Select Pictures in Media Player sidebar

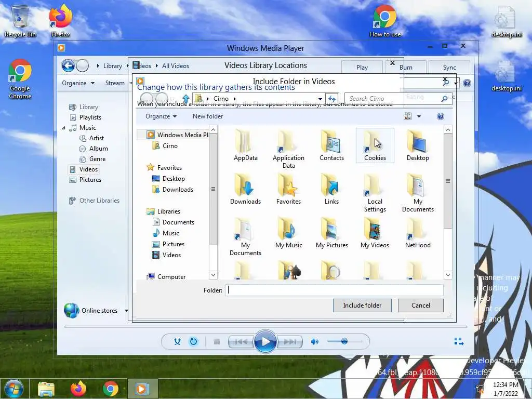pos(85,180)
